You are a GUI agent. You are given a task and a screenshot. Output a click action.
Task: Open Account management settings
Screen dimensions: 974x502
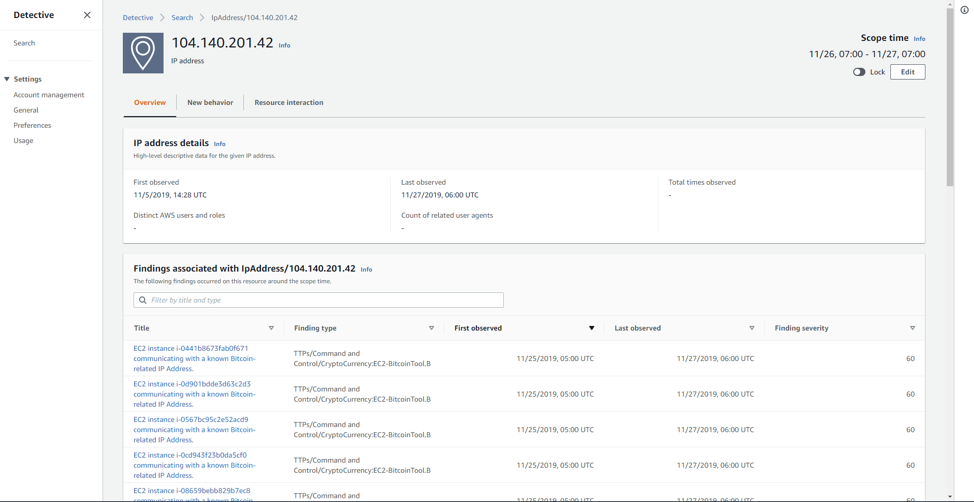[49, 95]
